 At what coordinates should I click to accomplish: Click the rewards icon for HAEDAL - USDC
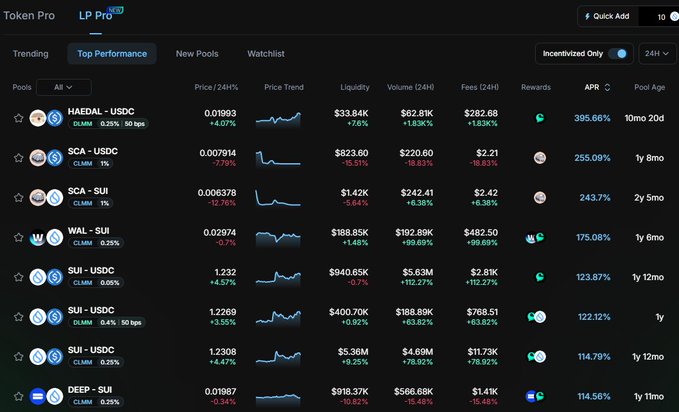pos(540,118)
